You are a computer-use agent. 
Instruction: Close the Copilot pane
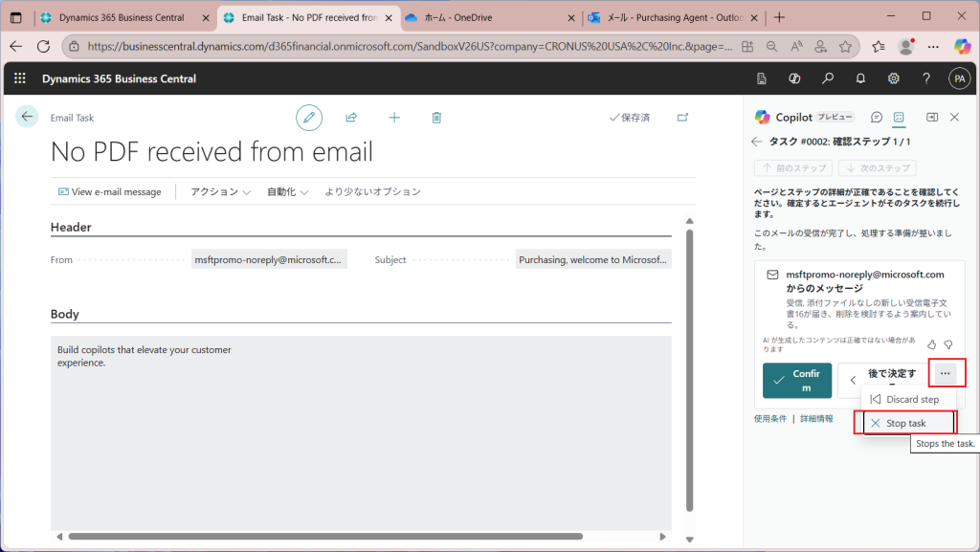(954, 118)
